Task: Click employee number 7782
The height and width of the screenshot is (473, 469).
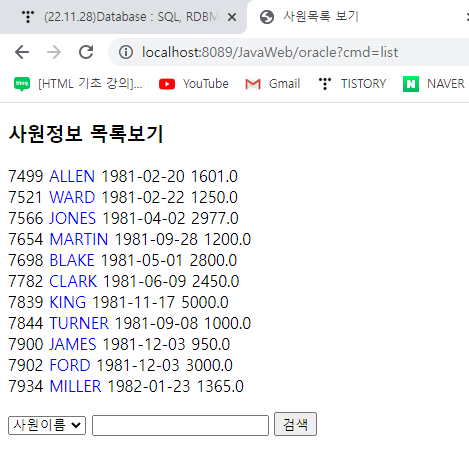Action: pyautogui.click(x=26, y=281)
